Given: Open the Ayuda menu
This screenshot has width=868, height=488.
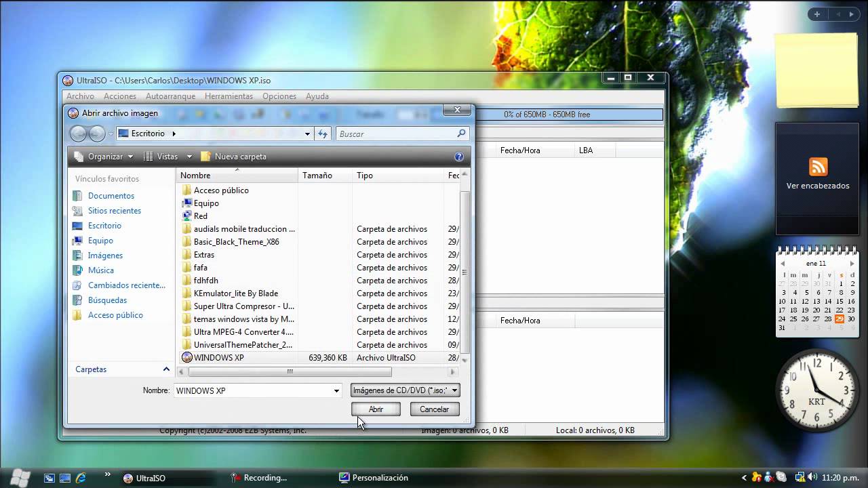Looking at the screenshot, I should [x=317, y=96].
